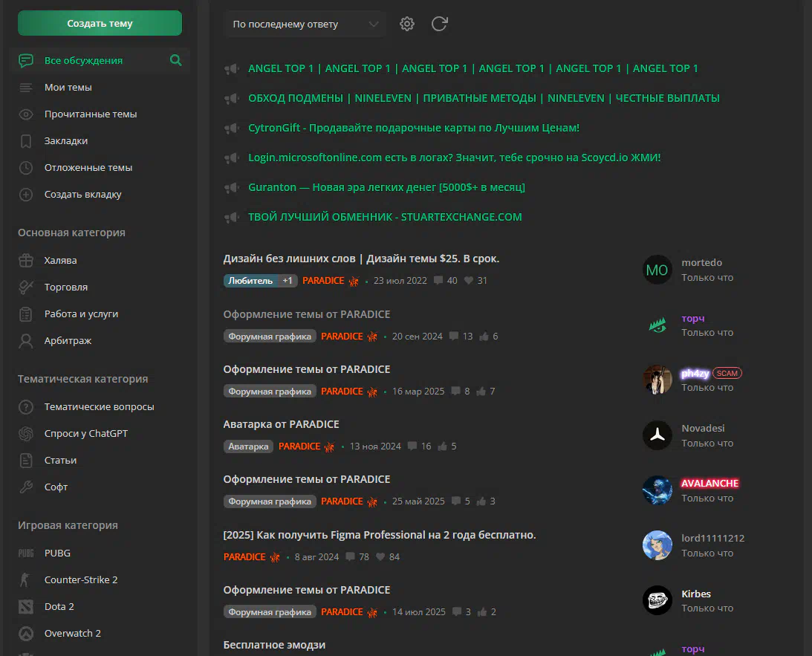Open thread Дизайн без лишних слов
Image resolution: width=812 pixels, height=656 pixels.
(x=361, y=259)
